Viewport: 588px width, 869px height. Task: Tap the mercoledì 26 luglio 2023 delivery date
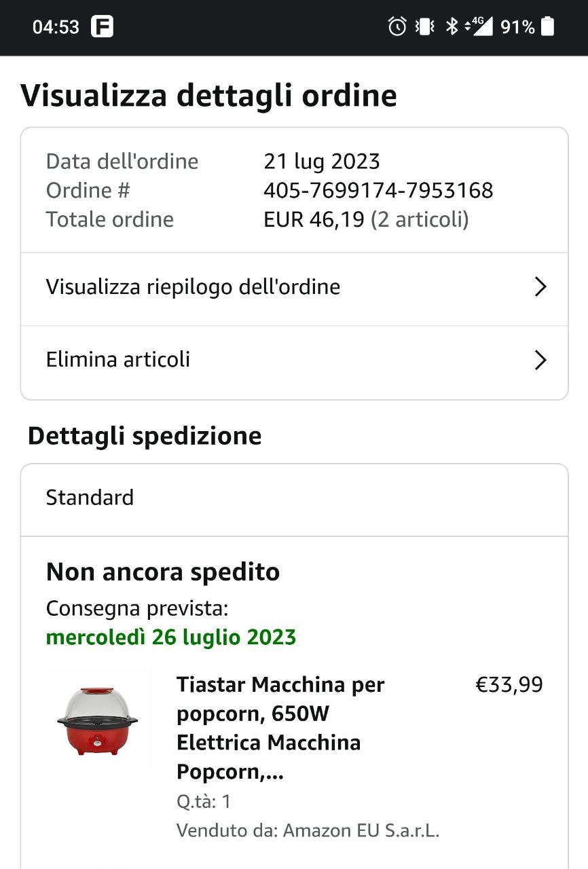tap(171, 637)
